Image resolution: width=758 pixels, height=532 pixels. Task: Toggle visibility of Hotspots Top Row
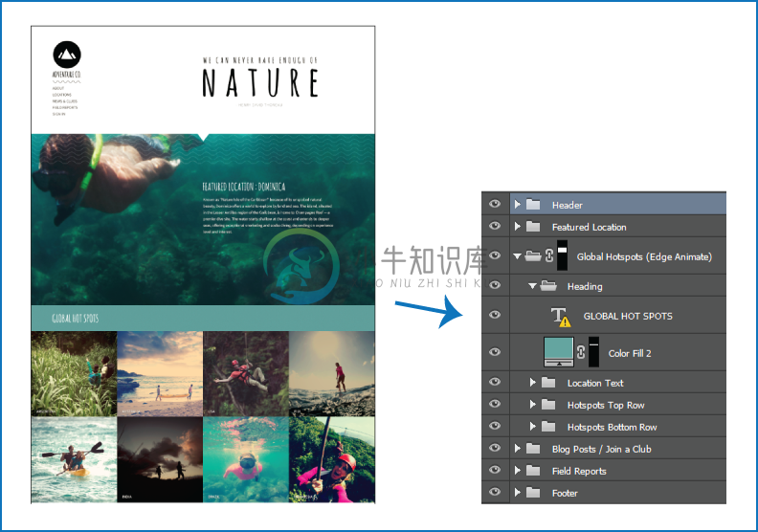pyautogui.click(x=495, y=404)
